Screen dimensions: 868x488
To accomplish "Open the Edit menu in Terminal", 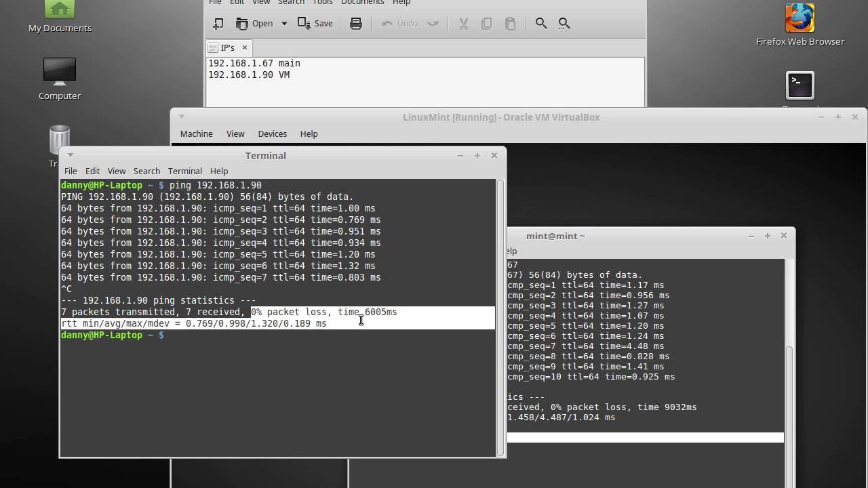I will (92, 171).
